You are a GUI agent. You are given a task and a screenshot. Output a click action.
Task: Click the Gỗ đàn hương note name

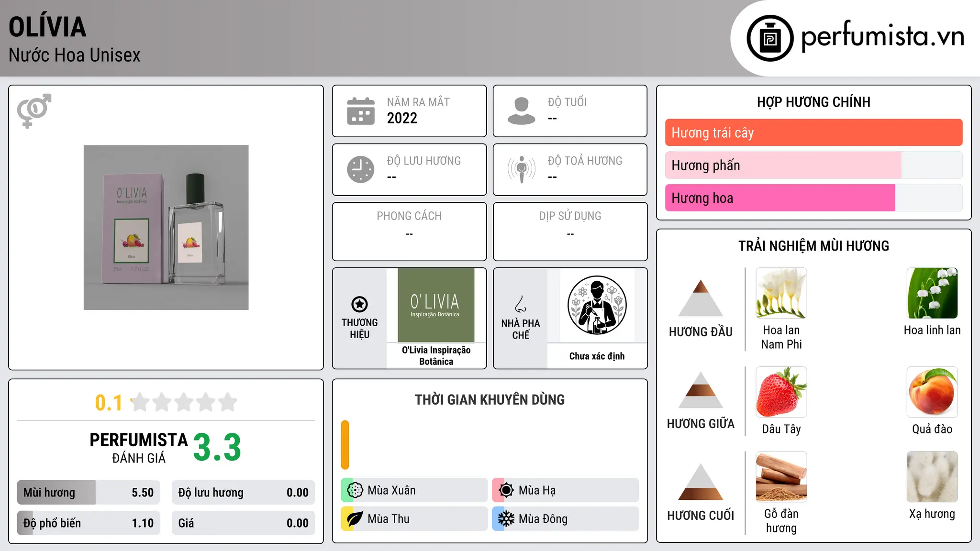point(781,521)
